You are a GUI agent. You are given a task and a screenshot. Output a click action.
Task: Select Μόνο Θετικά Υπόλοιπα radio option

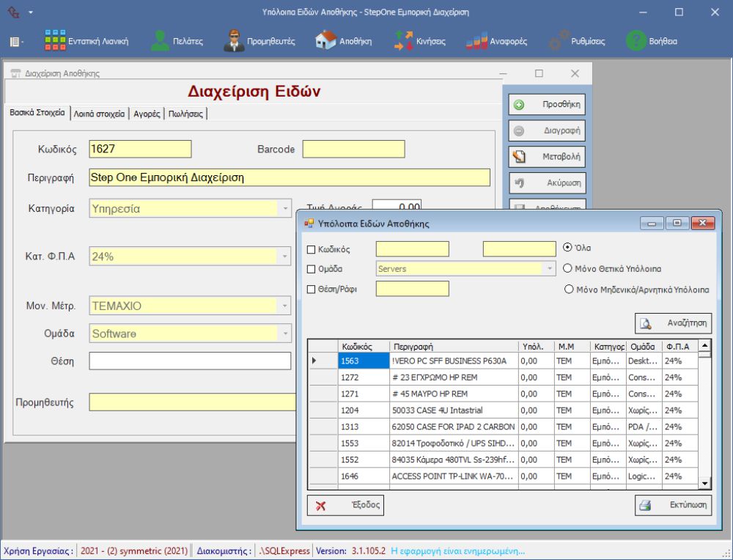click(x=567, y=269)
